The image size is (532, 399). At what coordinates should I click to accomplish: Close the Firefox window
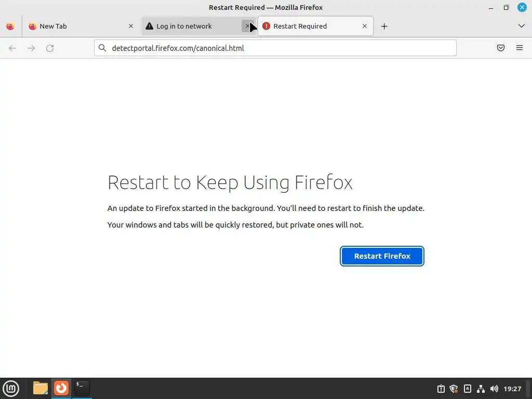522,7
